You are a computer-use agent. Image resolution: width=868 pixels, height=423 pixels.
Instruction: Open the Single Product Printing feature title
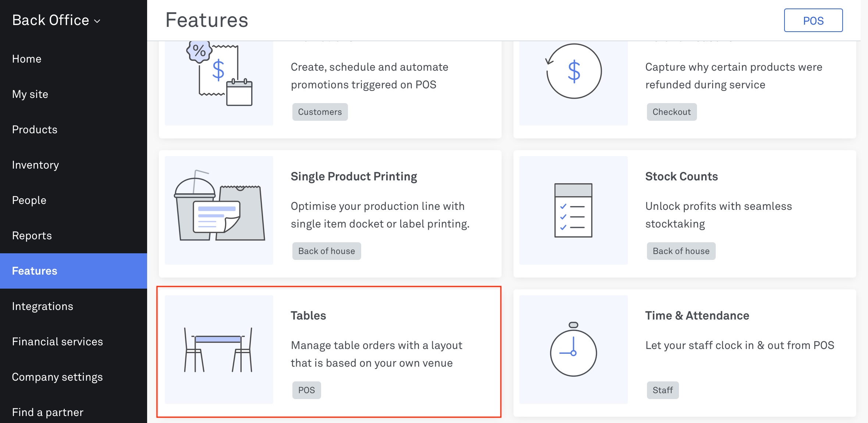coord(354,176)
